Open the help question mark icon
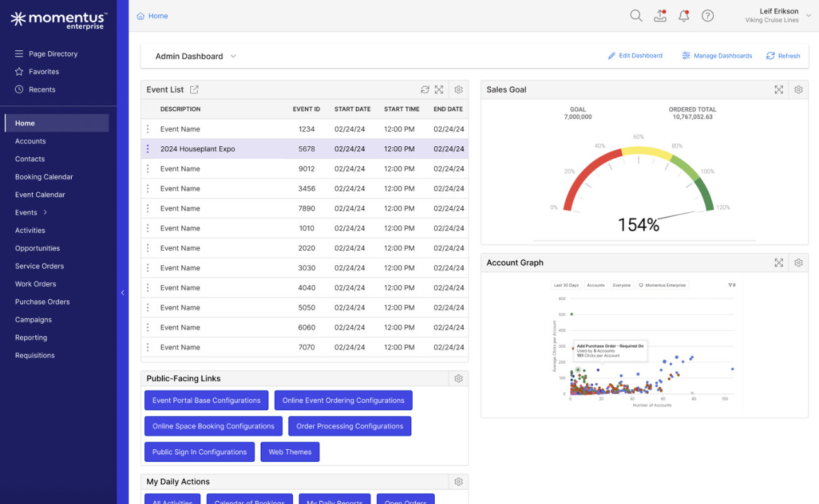Image resolution: width=819 pixels, height=504 pixels. pyautogui.click(x=707, y=16)
